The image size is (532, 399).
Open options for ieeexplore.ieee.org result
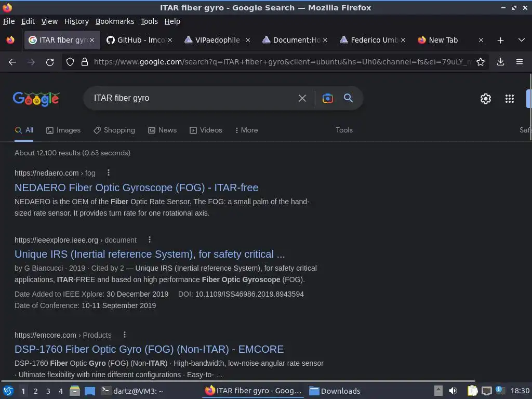pos(150,240)
